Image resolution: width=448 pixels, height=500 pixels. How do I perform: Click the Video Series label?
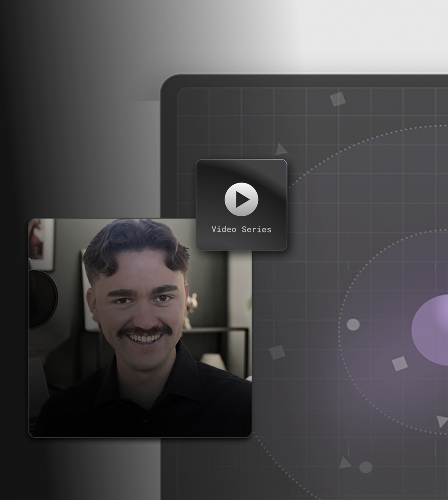241,229
